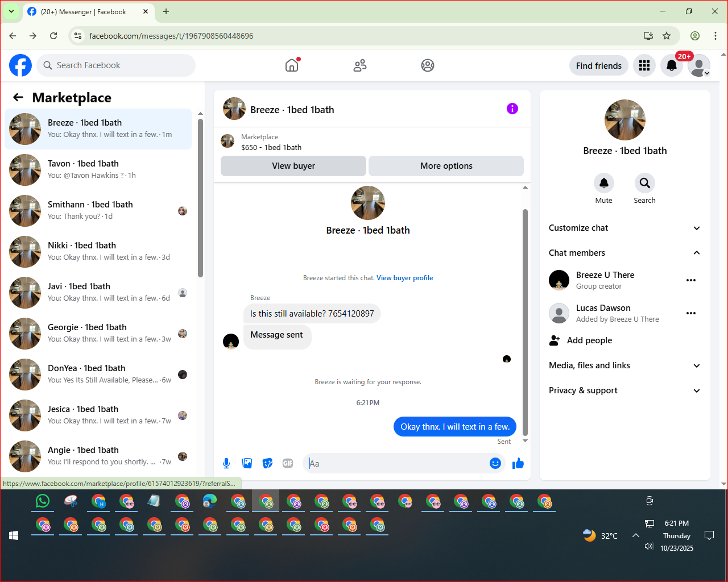The height and width of the screenshot is (582, 728).
Task: Open Windows notification center icon
Action: pos(709,535)
